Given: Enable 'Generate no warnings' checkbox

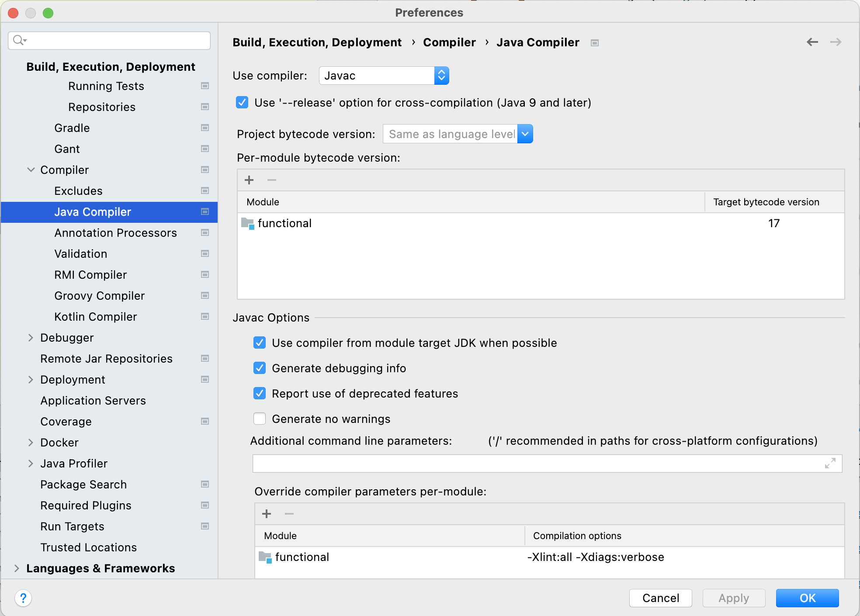Looking at the screenshot, I should [x=261, y=419].
